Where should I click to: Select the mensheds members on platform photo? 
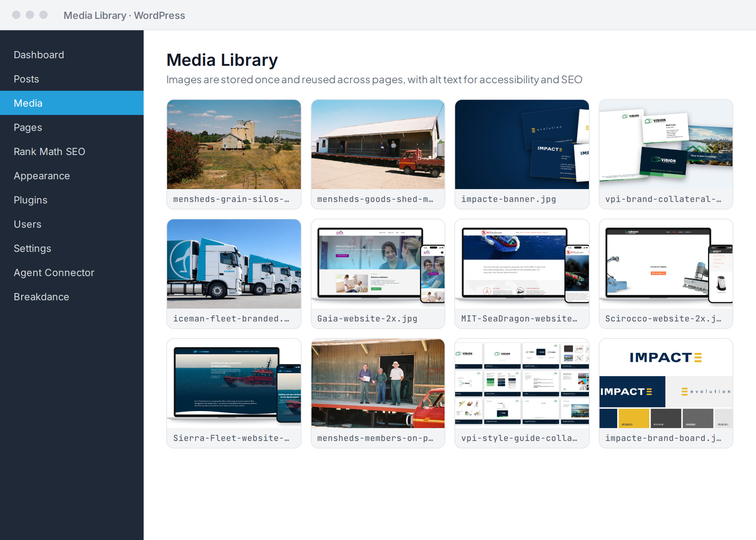(378, 383)
